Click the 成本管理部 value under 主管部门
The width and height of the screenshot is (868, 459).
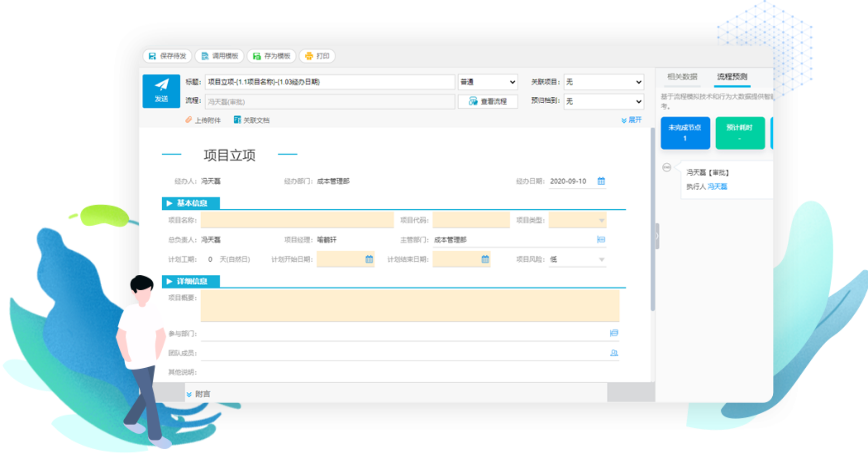(450, 240)
